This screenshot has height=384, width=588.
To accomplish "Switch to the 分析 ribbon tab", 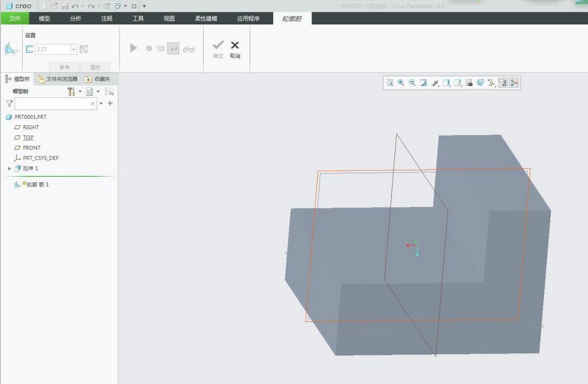I will [76, 19].
